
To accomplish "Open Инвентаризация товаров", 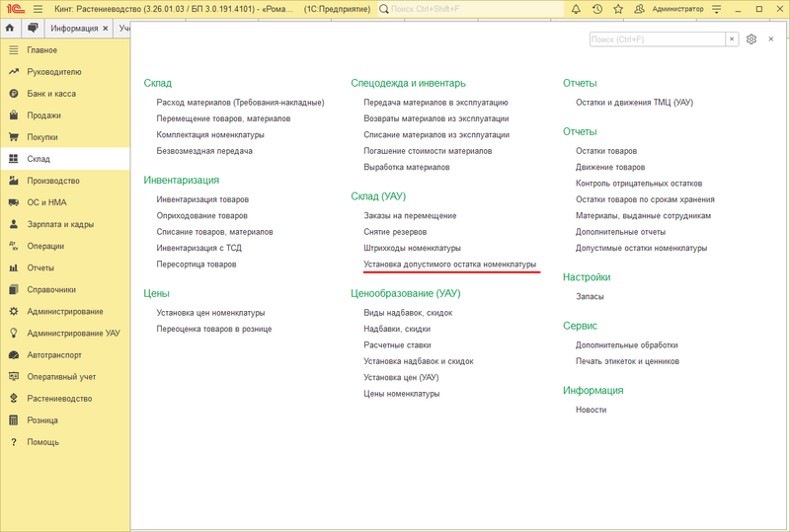I will pyautogui.click(x=202, y=199).
